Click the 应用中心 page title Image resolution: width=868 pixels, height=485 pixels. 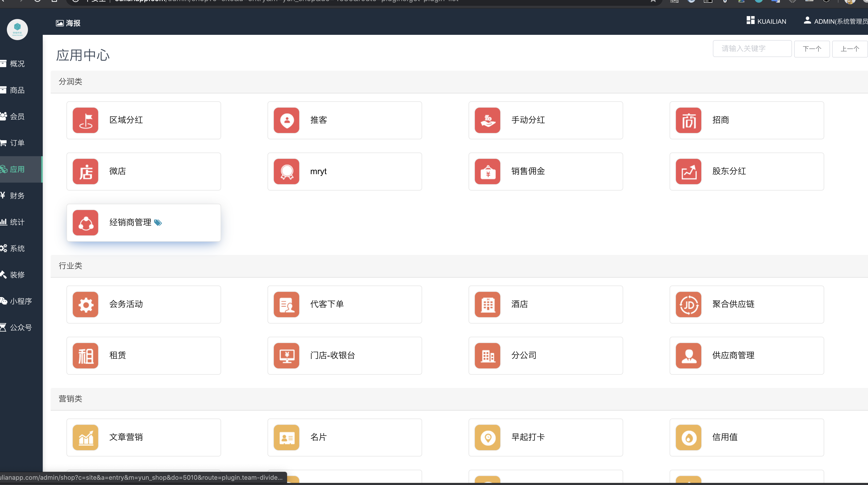[83, 55]
